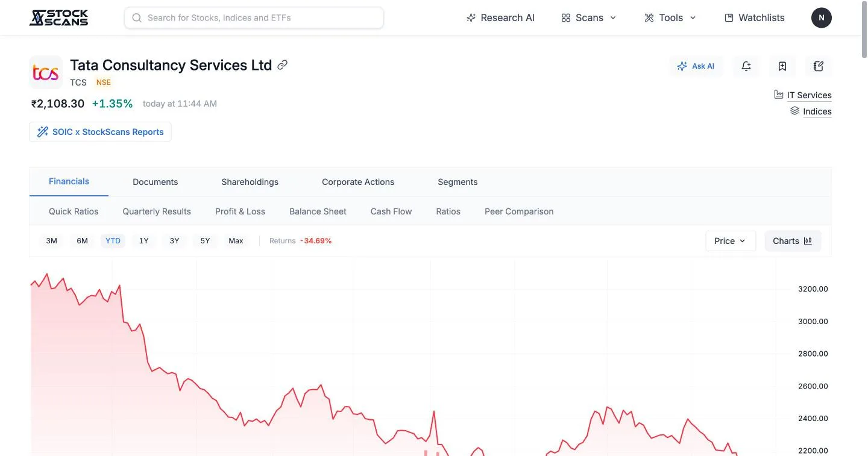Open the Segments tab
Screen dimensions: 868x456
(458, 182)
